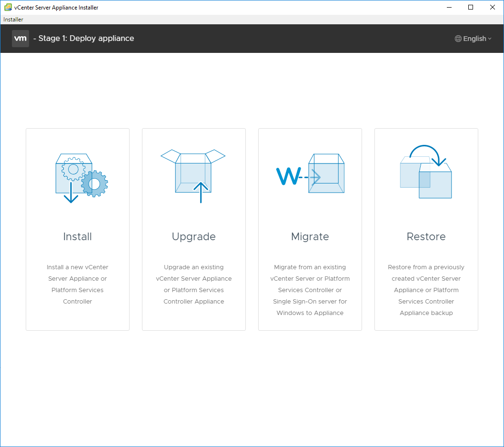The width and height of the screenshot is (504, 447).
Task: Click 'Restore from a previously' description text
Action: coord(426,267)
